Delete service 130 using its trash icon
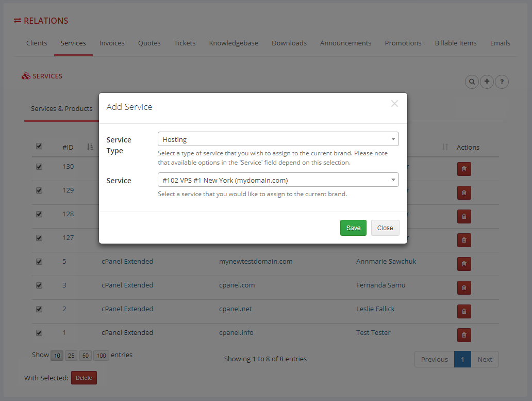 pos(463,169)
